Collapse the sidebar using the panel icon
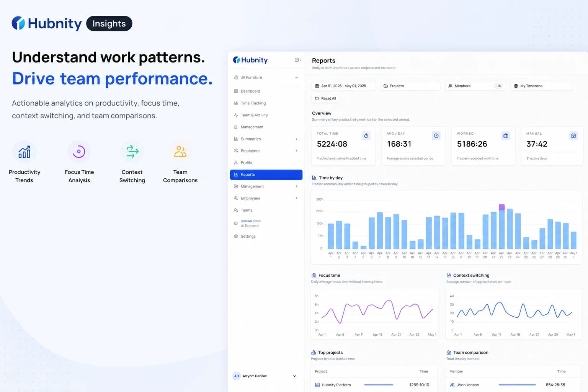Viewport: 588px width, 392px height. click(x=297, y=60)
